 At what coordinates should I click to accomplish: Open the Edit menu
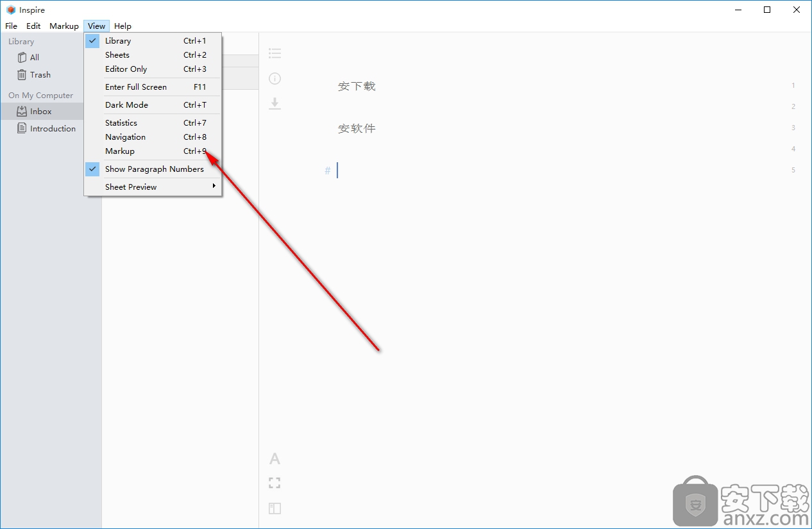[33, 26]
